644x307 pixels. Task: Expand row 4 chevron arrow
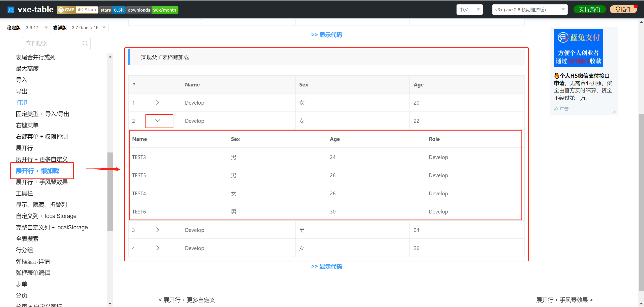point(158,248)
